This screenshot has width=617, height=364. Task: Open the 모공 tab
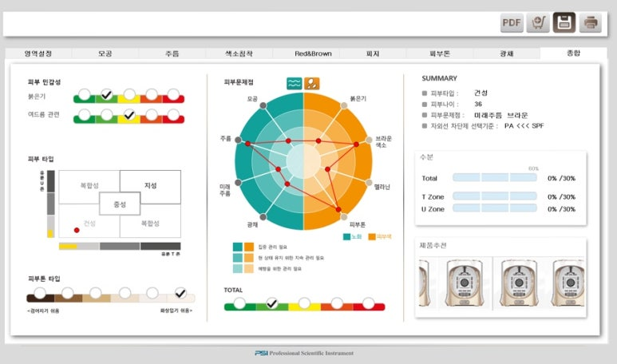pos(105,53)
